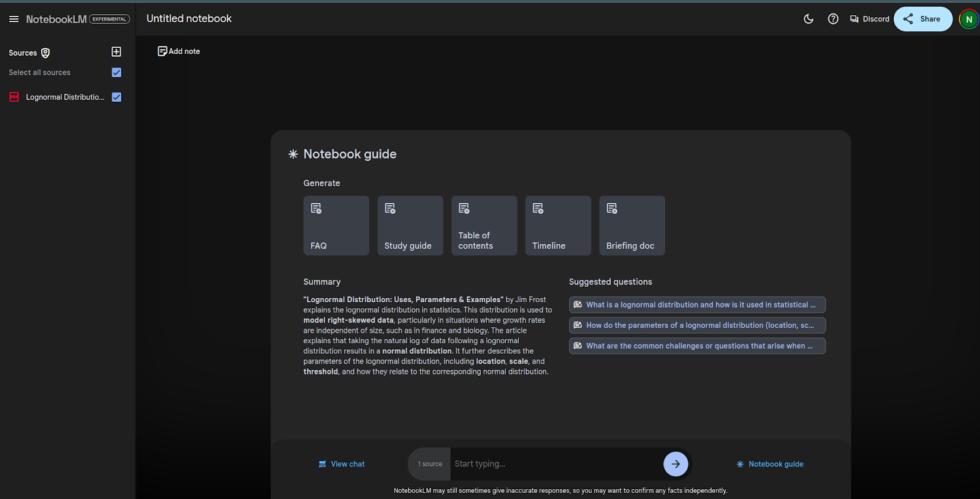Viewport: 980px width, 499px height.
Task: Ask 'How do the parameters' suggested question
Action: [697, 326]
